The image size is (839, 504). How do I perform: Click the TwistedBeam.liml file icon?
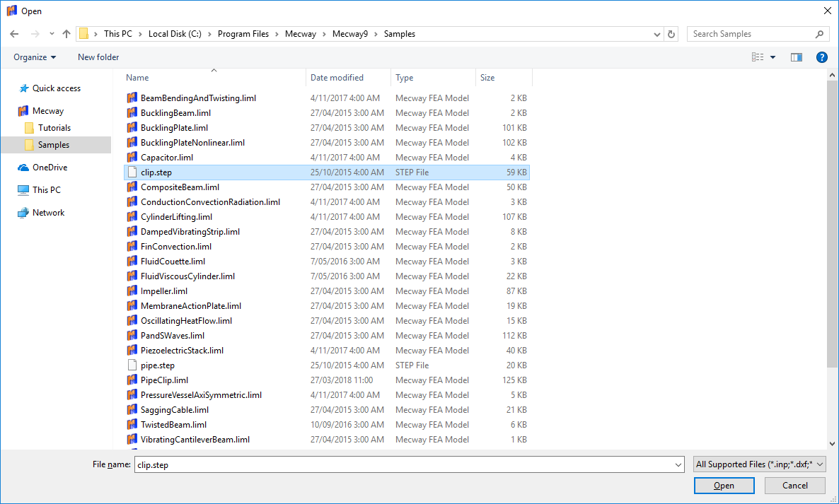[x=132, y=424]
